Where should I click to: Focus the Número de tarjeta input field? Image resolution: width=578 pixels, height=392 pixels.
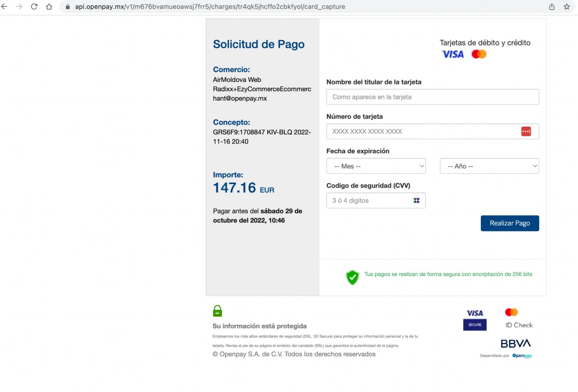pyautogui.click(x=433, y=131)
